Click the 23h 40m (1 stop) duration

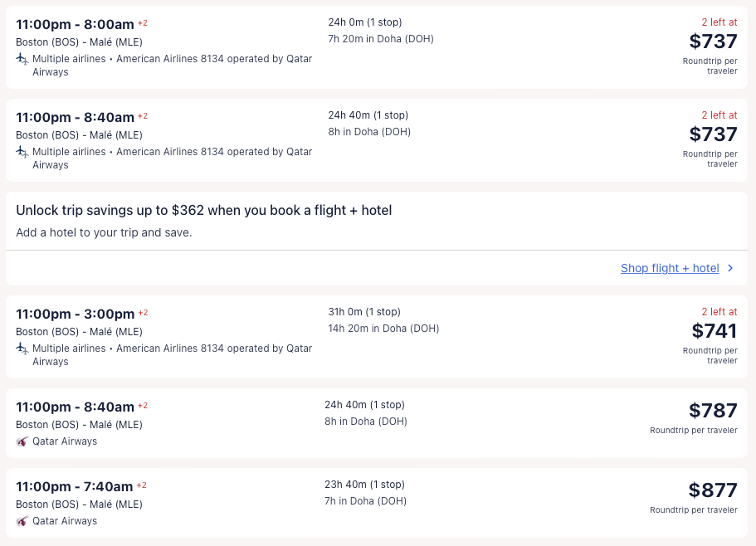click(363, 485)
